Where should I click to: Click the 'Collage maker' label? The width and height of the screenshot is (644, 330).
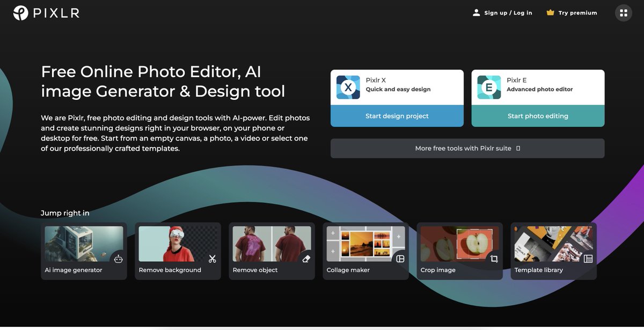pos(348,270)
